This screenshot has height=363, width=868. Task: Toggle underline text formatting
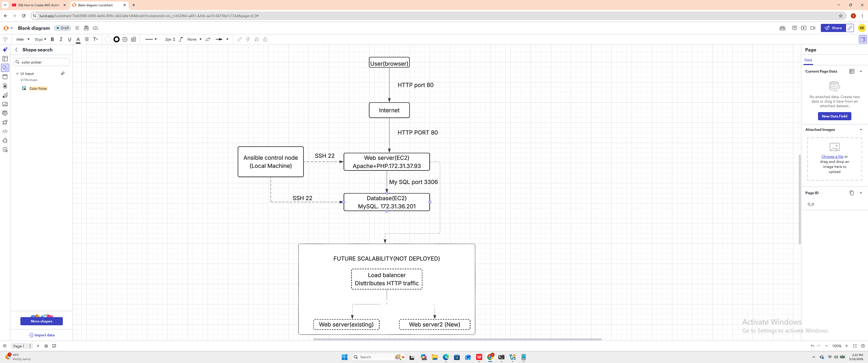pos(70,39)
